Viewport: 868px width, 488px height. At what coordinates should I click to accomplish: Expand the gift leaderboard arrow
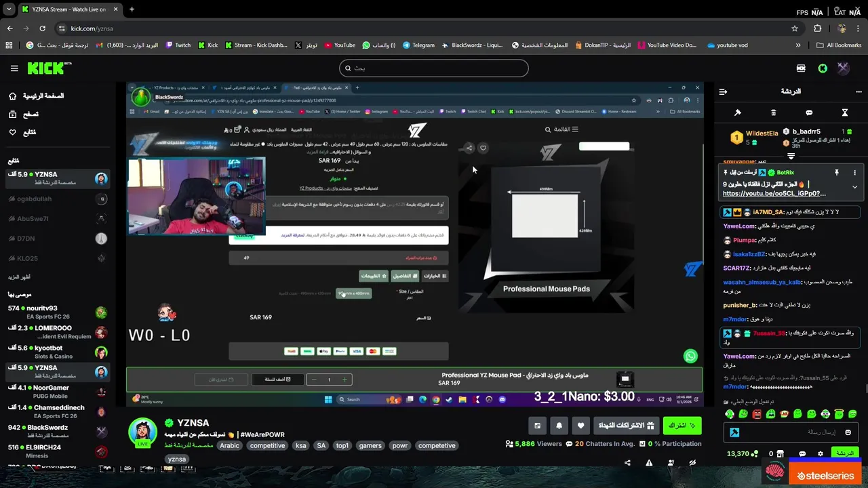pos(791,157)
